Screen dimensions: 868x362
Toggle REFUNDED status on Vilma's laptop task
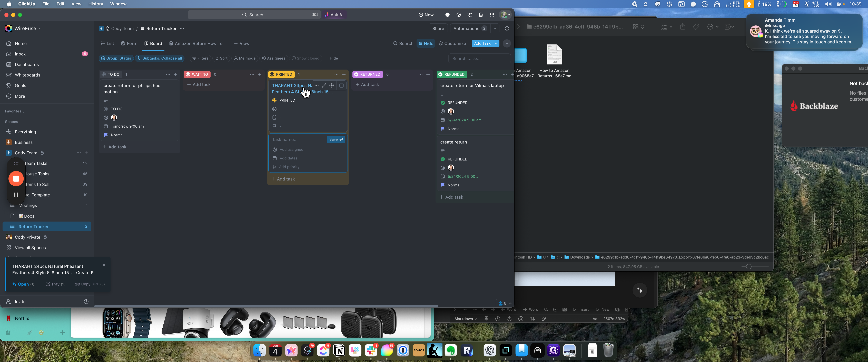pyautogui.click(x=443, y=103)
